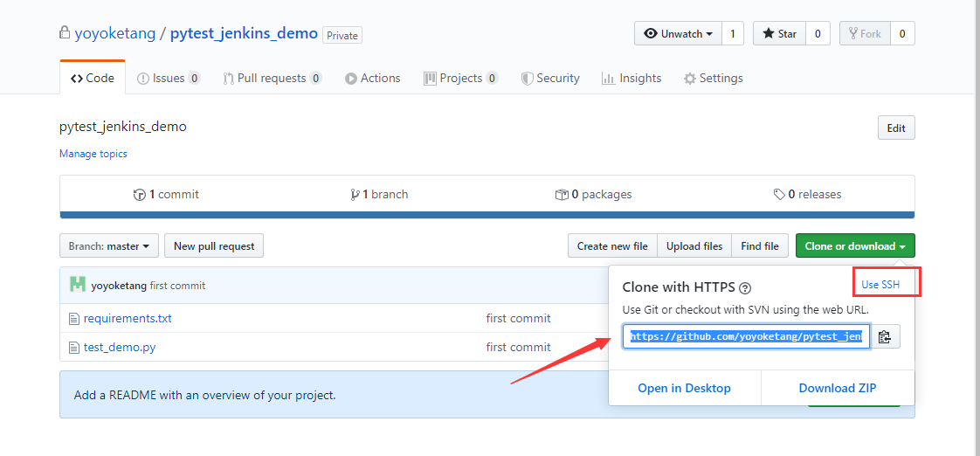Image resolution: width=980 pixels, height=456 pixels.
Task: Click the star count of 0
Action: coord(818,34)
